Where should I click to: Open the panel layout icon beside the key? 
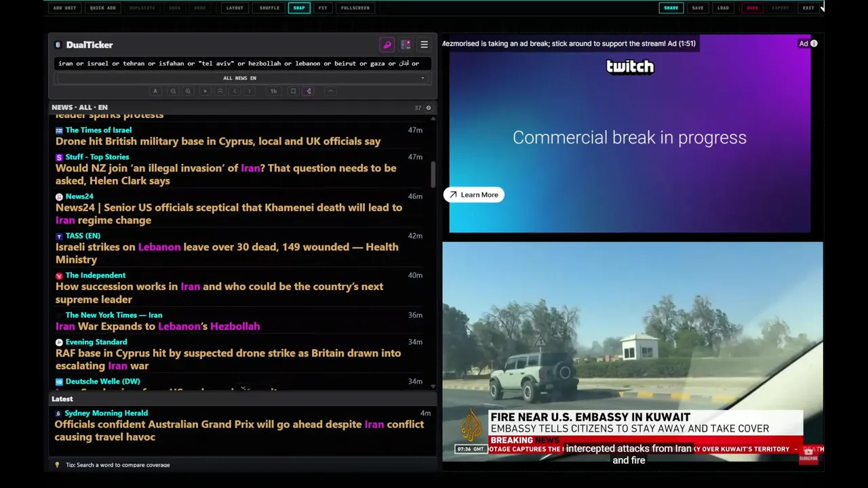point(406,45)
